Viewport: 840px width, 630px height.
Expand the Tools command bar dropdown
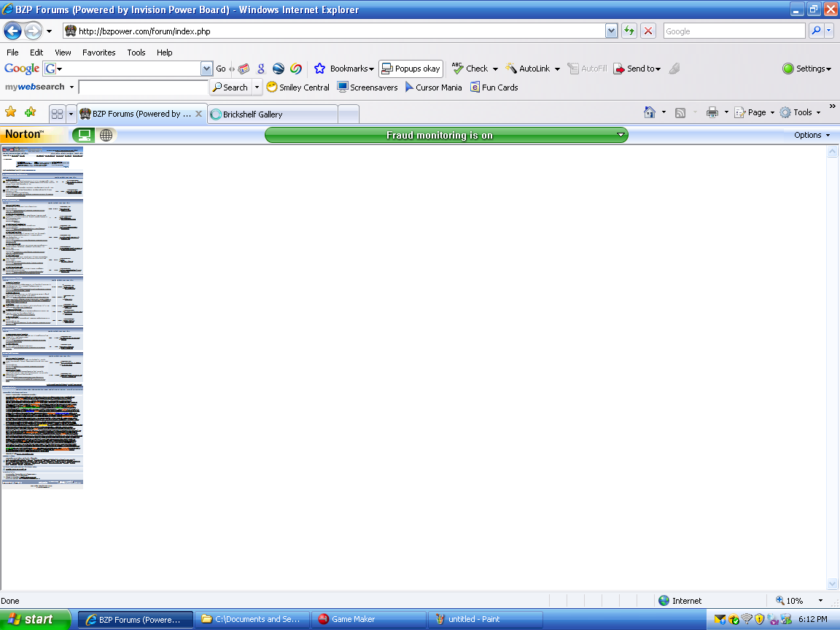[x=819, y=112]
